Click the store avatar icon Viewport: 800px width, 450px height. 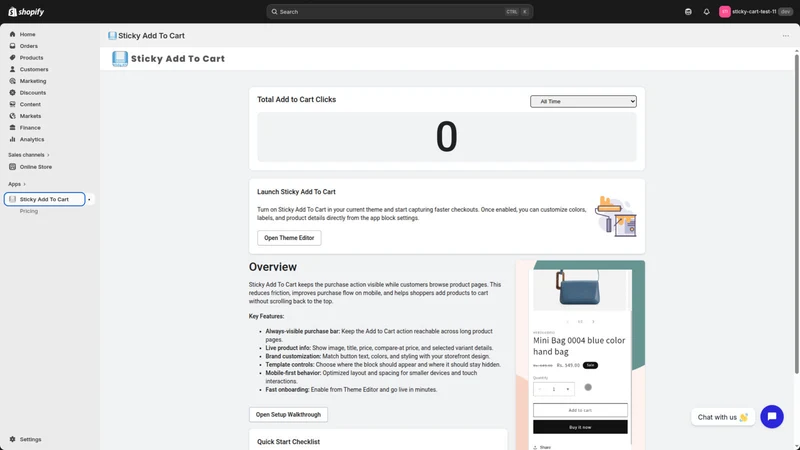click(x=724, y=12)
